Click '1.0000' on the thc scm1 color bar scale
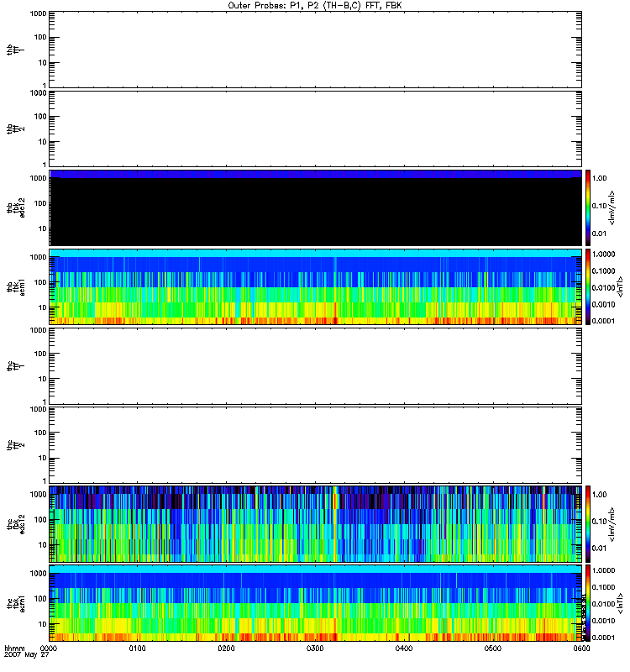 (603, 570)
